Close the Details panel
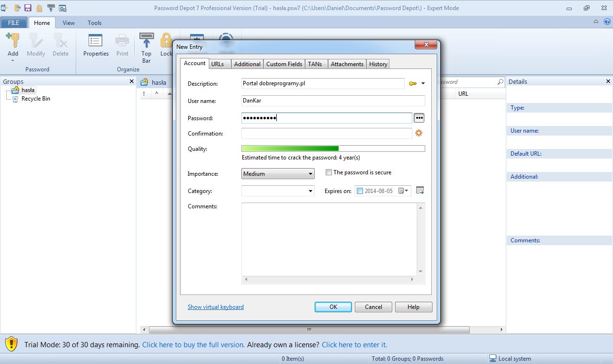This screenshot has width=613, height=364. 609,81
